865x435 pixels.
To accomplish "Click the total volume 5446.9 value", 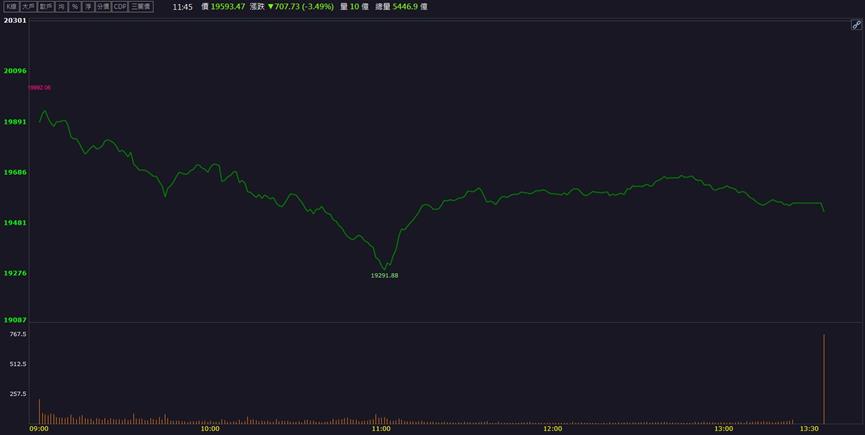I will click(x=405, y=7).
